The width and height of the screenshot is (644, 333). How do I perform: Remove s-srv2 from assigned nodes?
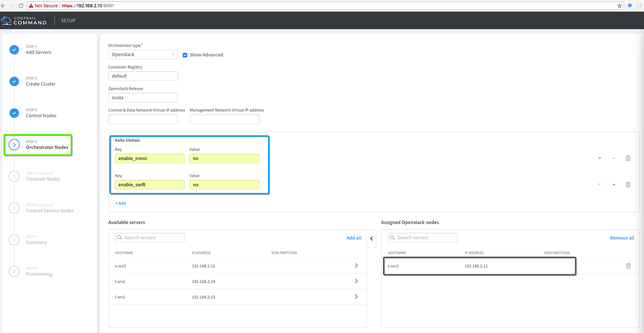click(628, 266)
